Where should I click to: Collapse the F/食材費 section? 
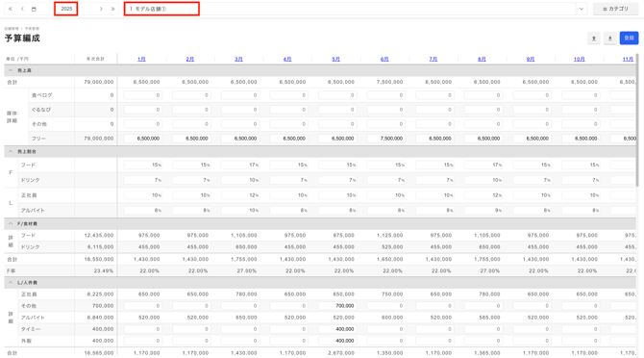(x=11, y=224)
